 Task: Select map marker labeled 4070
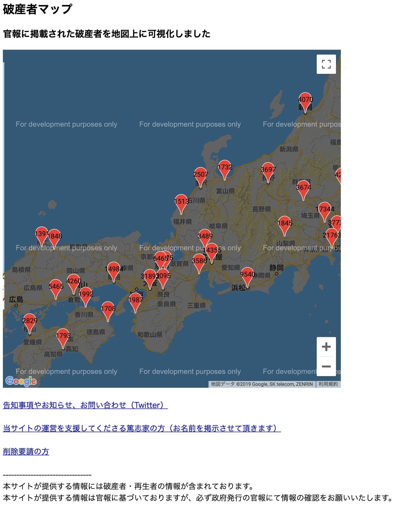[305, 102]
